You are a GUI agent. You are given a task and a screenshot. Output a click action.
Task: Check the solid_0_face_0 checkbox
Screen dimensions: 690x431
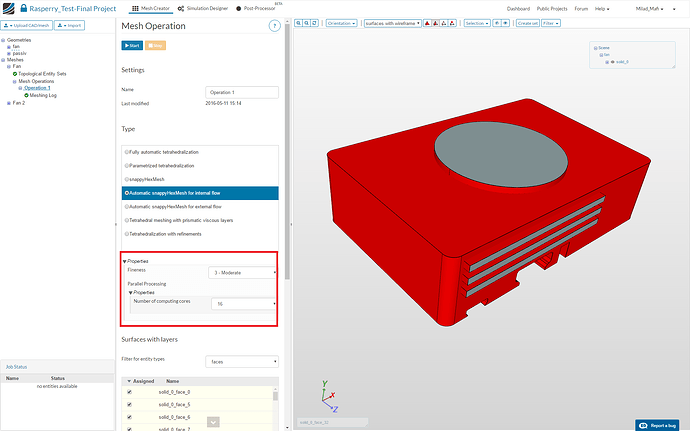129,392
